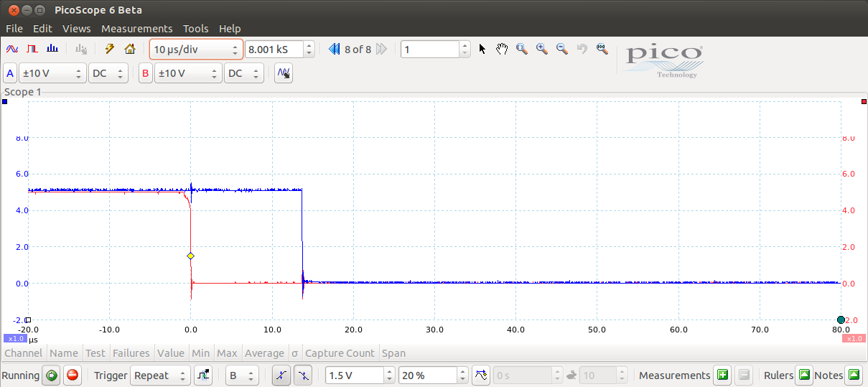Click the zoom in magnifier
The height and width of the screenshot is (387, 868).
(x=542, y=50)
